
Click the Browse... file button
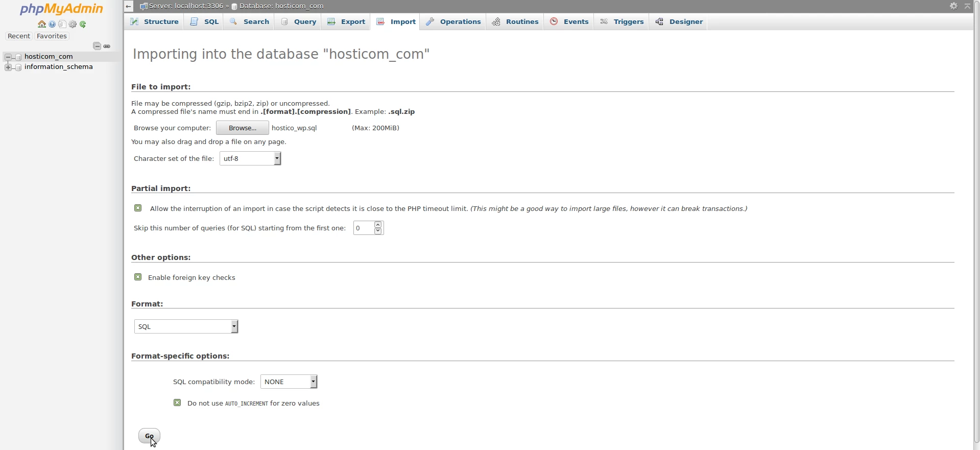point(242,128)
